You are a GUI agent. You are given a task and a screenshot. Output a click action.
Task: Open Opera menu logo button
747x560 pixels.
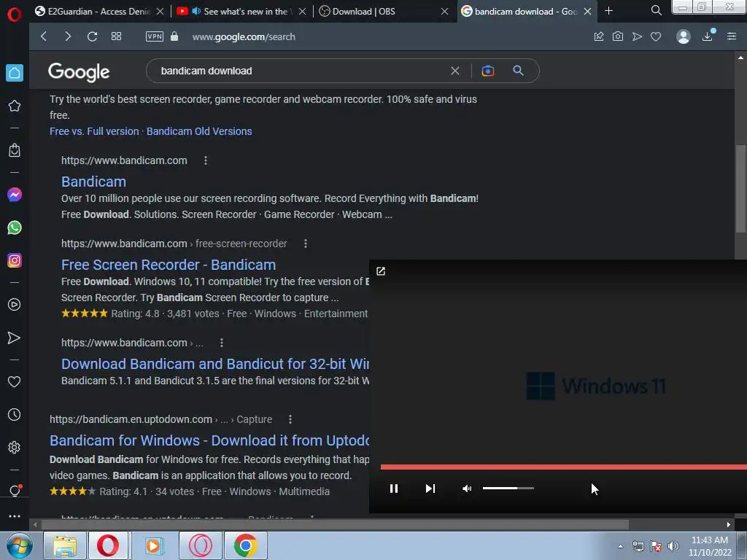click(x=15, y=15)
